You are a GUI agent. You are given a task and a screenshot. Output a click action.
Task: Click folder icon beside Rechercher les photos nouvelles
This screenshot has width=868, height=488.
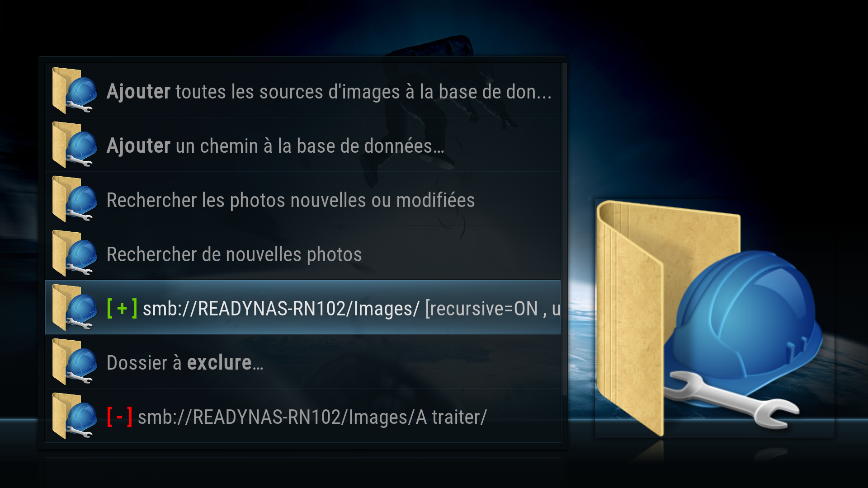click(x=75, y=199)
